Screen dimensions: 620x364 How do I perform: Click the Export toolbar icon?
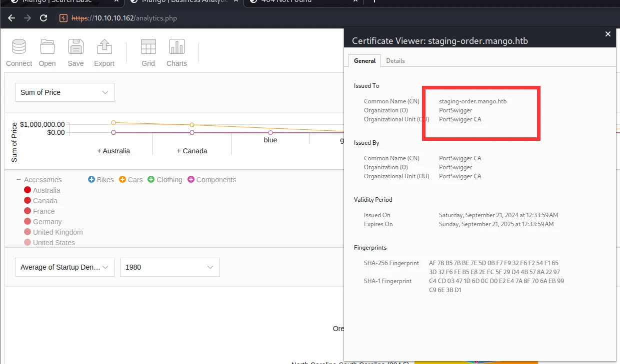(x=104, y=47)
